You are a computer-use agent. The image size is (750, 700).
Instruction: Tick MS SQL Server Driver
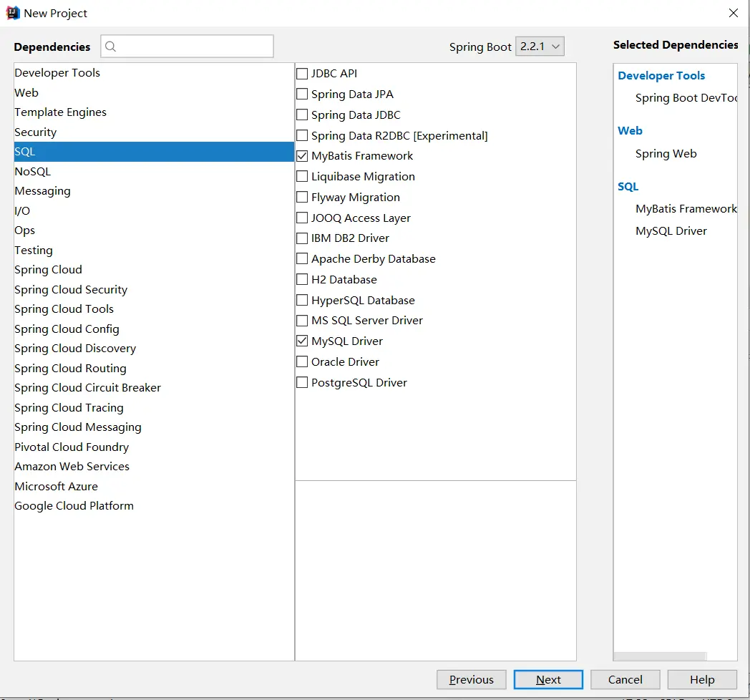point(302,321)
